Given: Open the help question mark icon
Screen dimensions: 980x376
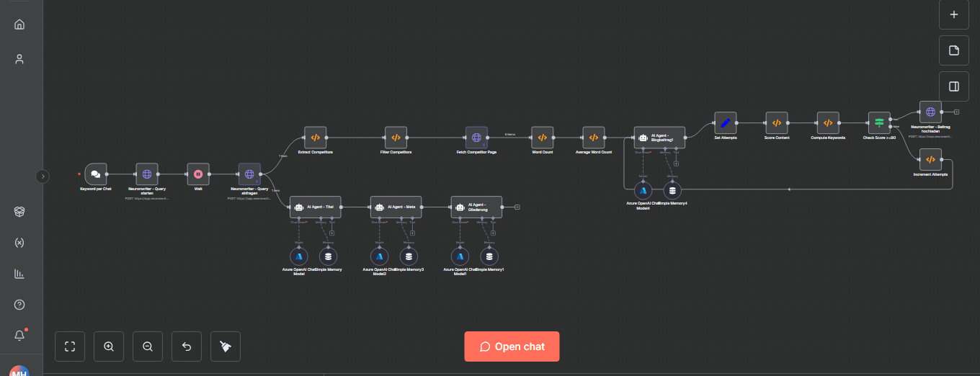Looking at the screenshot, I should pos(19,305).
